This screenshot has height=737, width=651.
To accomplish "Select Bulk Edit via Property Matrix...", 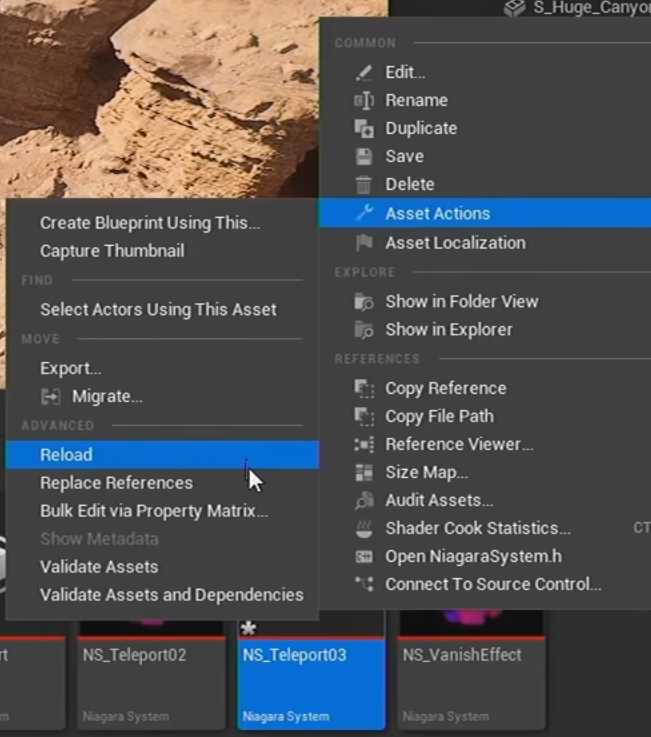I will click(162, 511).
